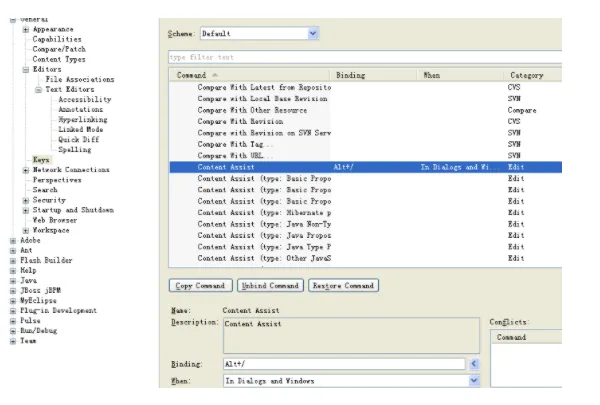Sort by the When column header

[460, 75]
